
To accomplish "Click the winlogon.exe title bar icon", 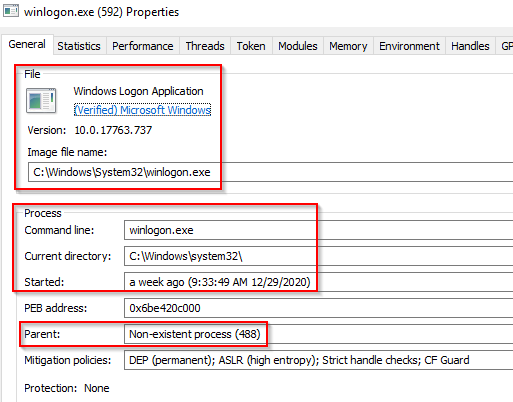I will 11,11.
